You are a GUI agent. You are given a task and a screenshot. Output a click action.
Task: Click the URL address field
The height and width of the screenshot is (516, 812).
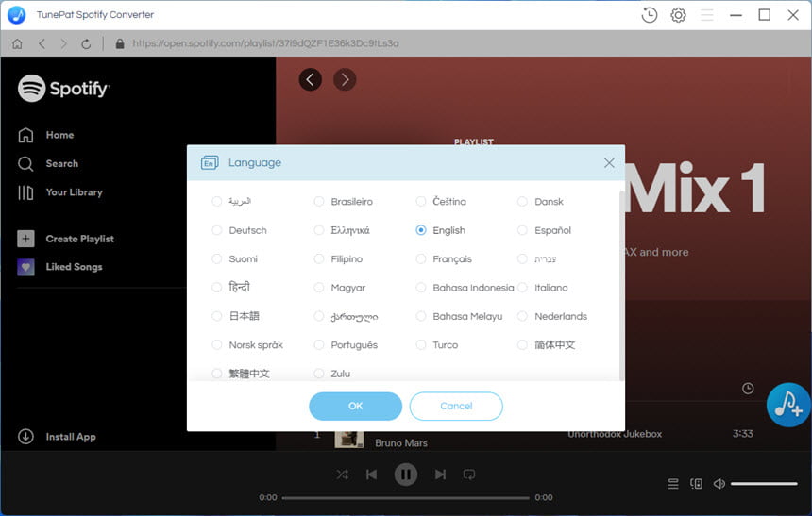point(265,43)
